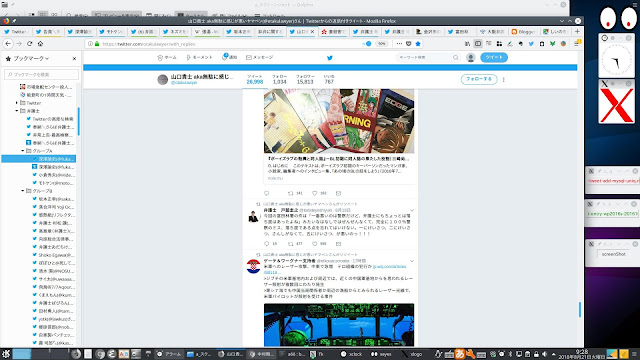Open Twitter Moments (モーメント)
The height and width of the screenshot is (360, 640).
(199, 58)
